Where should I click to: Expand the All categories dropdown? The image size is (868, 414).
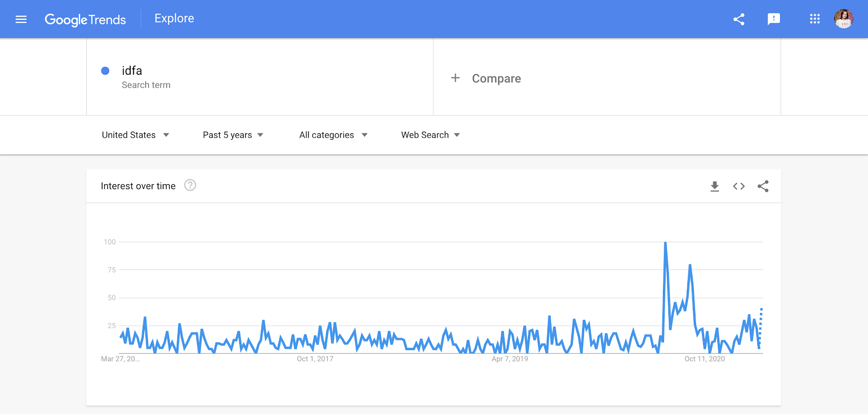tap(334, 135)
